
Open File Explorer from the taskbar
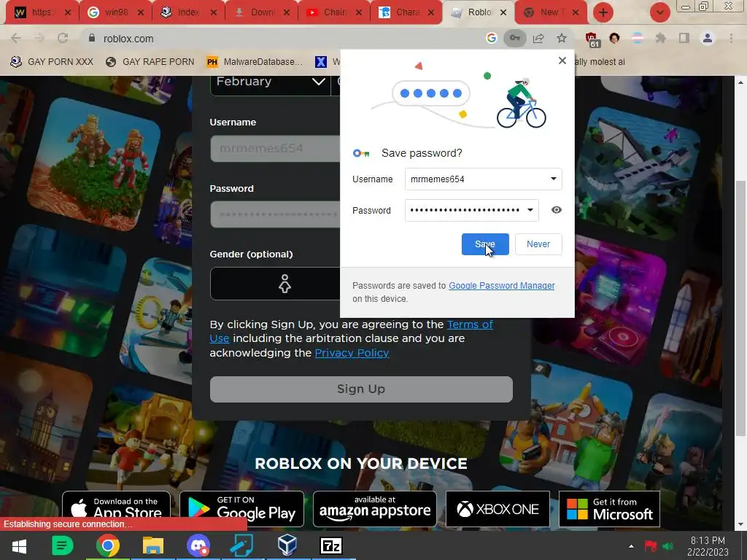point(153,545)
